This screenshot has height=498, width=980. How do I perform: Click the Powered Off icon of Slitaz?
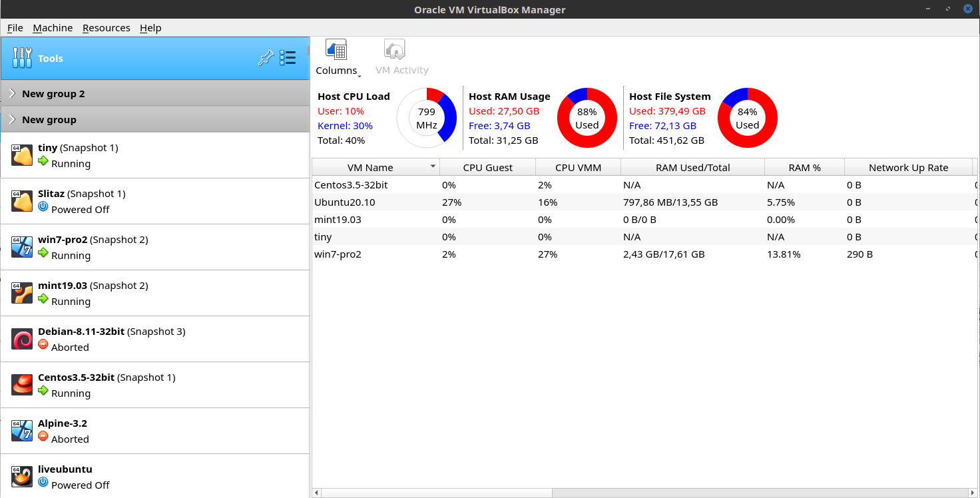click(x=43, y=207)
